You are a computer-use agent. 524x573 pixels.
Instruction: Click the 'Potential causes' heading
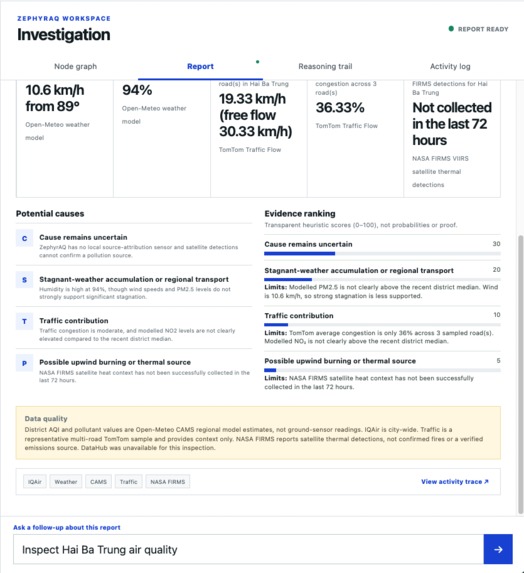50,213
